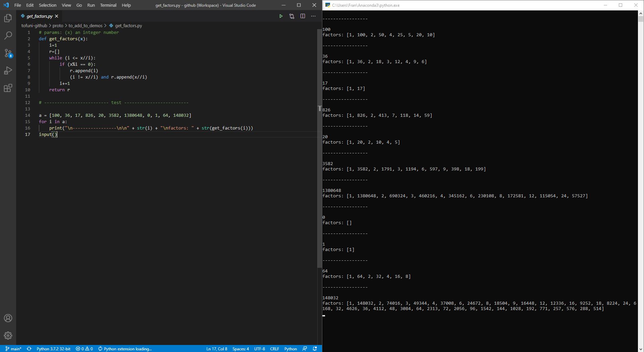Place cursor on 'return r' line
This screenshot has height=352, width=644.
[x=59, y=90]
